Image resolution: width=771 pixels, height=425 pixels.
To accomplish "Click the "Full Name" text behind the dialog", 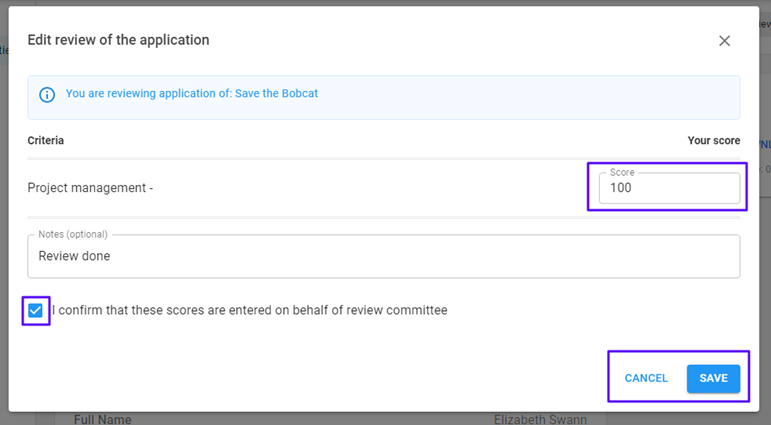I will (102, 419).
